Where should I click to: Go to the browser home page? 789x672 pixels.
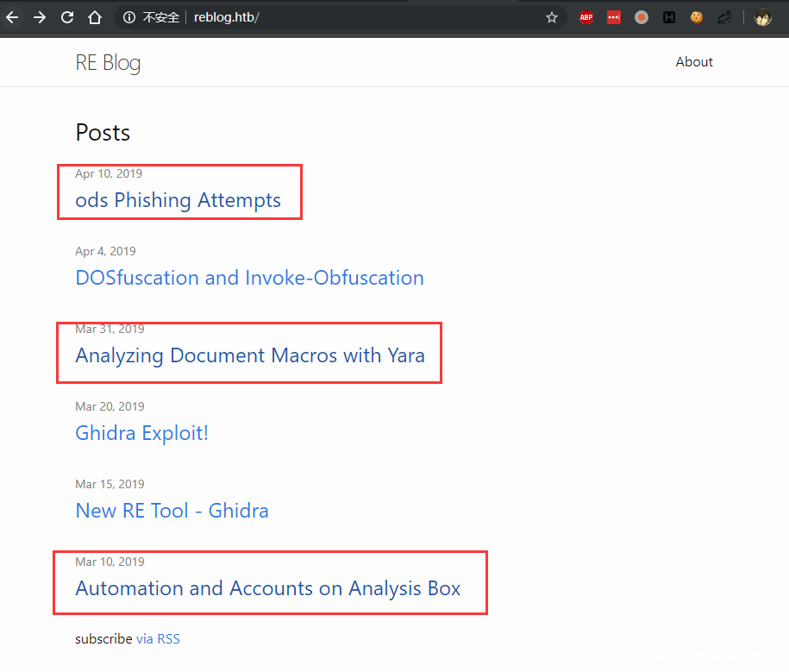pos(95,17)
